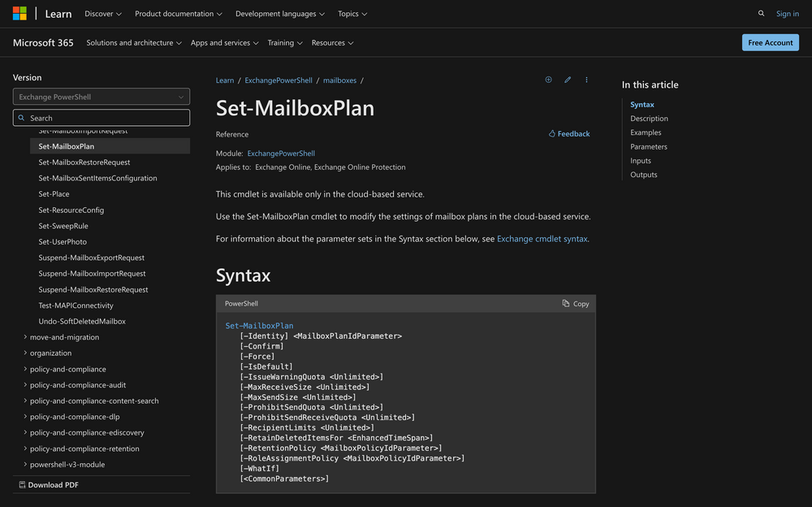The image size is (812, 507).
Task: Click the edit pencil icon
Action: click(568, 80)
